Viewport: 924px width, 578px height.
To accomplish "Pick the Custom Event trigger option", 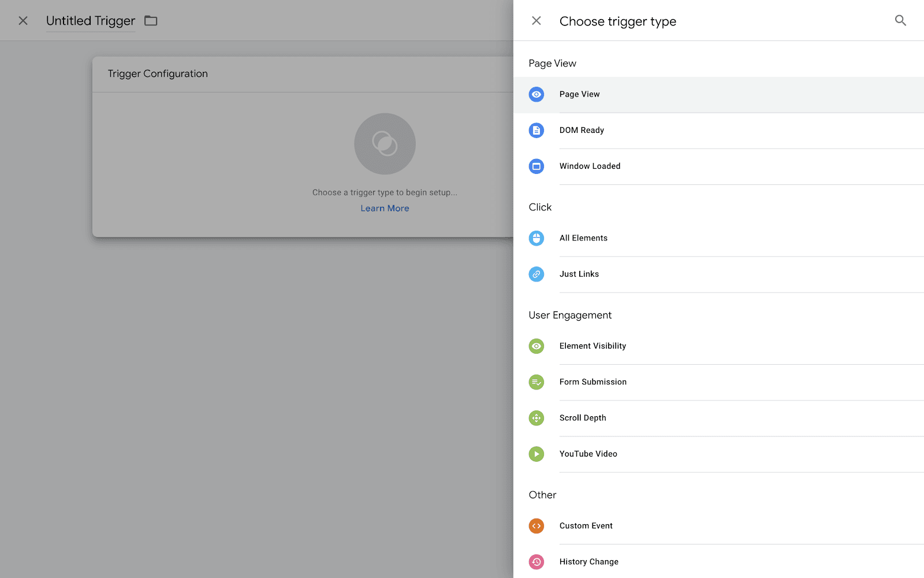I will point(586,526).
